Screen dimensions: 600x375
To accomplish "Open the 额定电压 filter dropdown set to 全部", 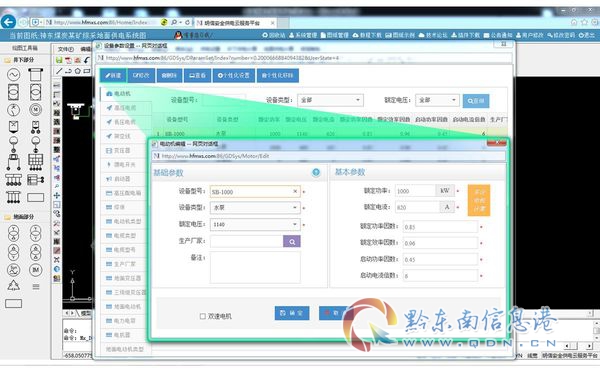I will 437,100.
